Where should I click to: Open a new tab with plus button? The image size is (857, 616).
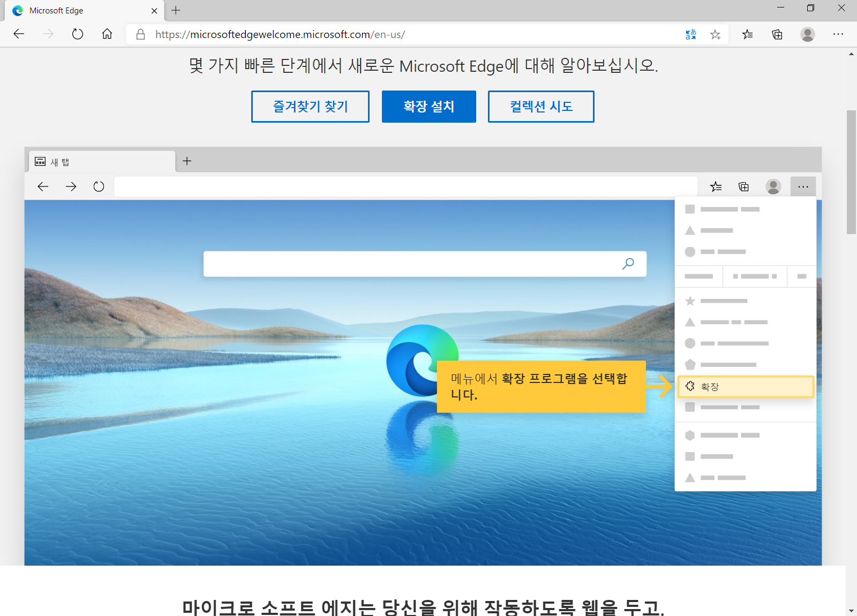tap(176, 10)
